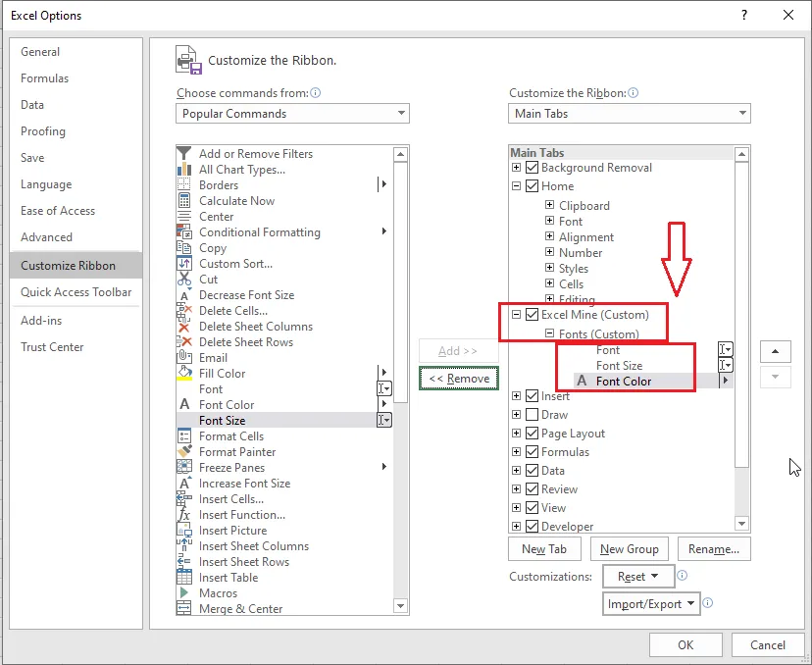The image size is (812, 665).
Task: Enable the Draw tab checkbox
Action: click(x=532, y=414)
